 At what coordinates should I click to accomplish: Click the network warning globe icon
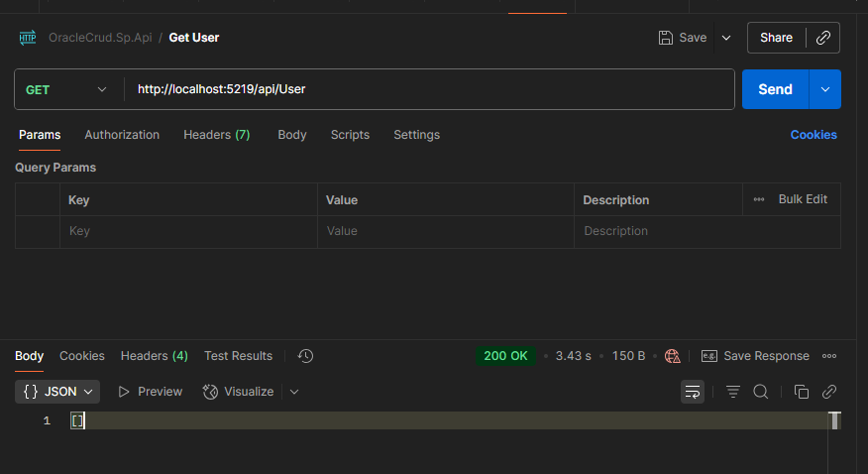(673, 356)
